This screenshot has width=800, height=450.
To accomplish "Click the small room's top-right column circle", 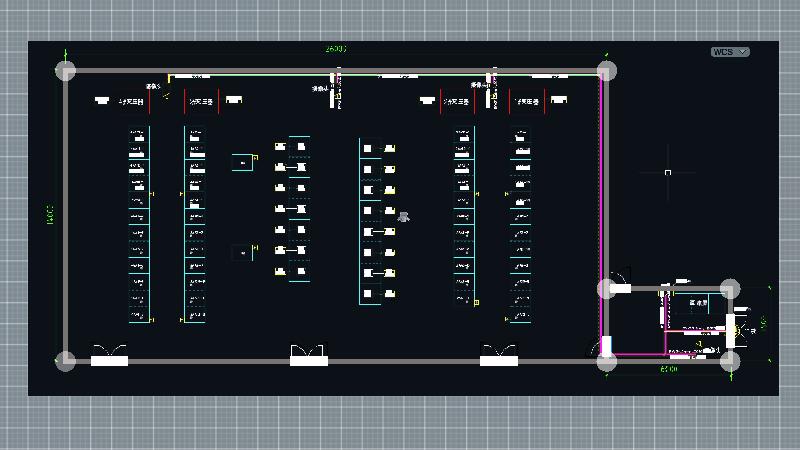I will click(x=731, y=289).
